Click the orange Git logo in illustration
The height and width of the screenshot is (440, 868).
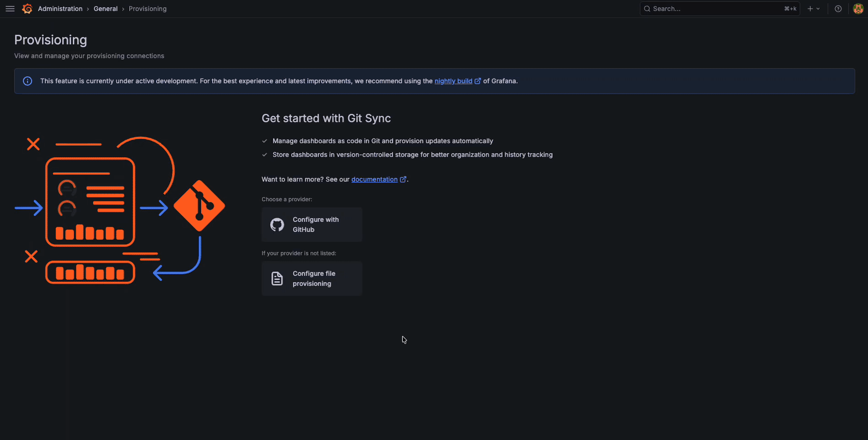pos(199,206)
